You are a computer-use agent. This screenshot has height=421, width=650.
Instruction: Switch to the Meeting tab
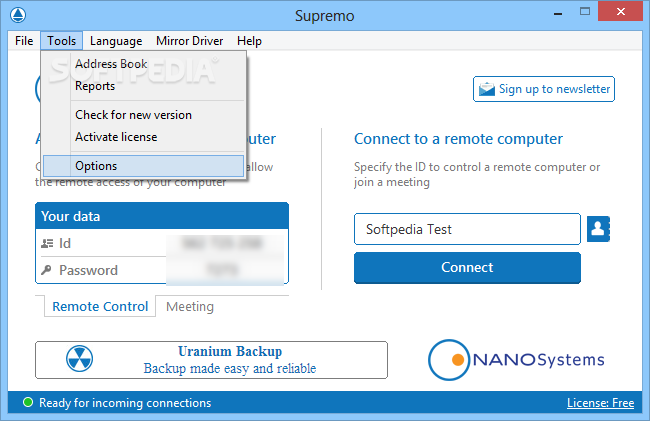(190, 307)
